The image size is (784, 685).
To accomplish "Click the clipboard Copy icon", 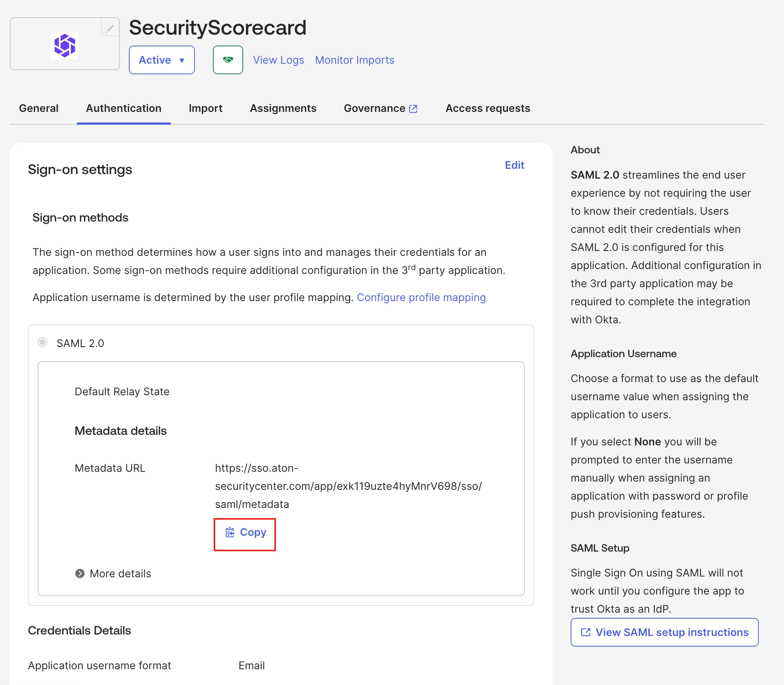I will point(230,532).
